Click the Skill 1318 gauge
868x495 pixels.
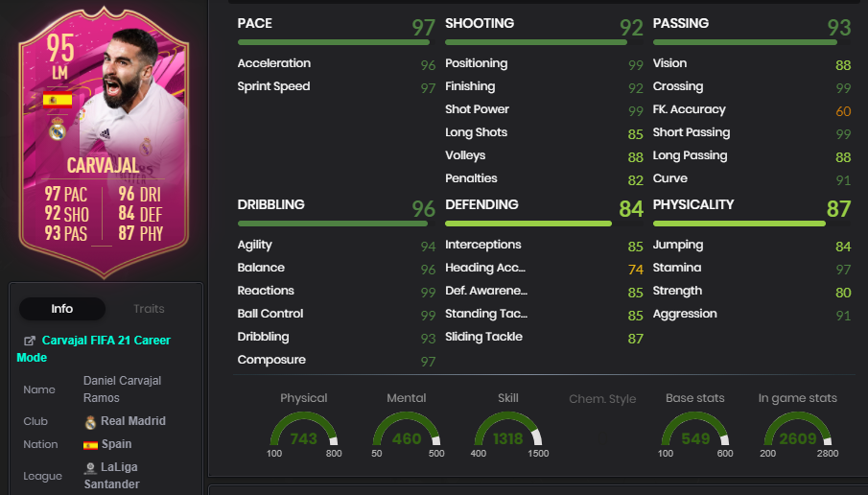(508, 430)
